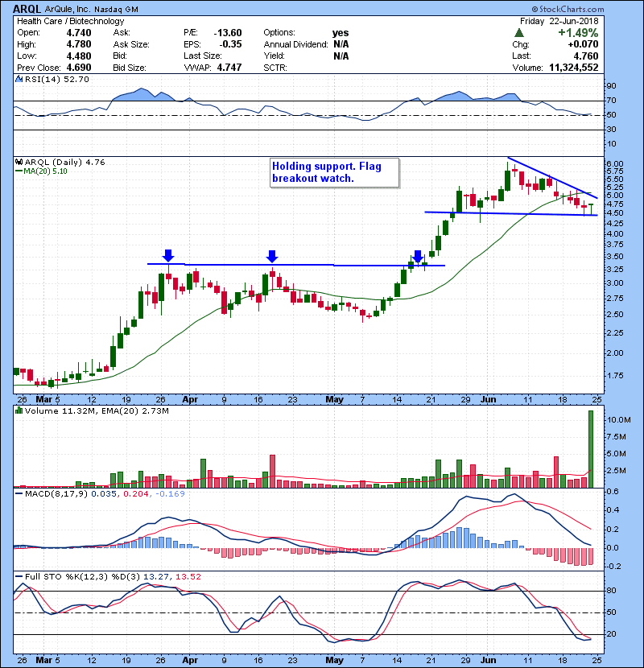Click the May label on bottom date axis
Viewport: 644px width, 668px height.
pos(334,660)
